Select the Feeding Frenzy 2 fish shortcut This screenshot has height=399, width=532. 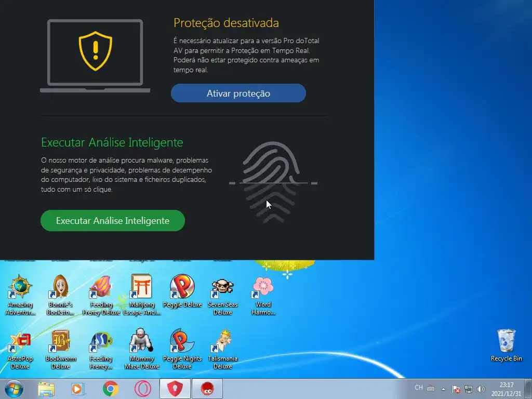(101, 350)
